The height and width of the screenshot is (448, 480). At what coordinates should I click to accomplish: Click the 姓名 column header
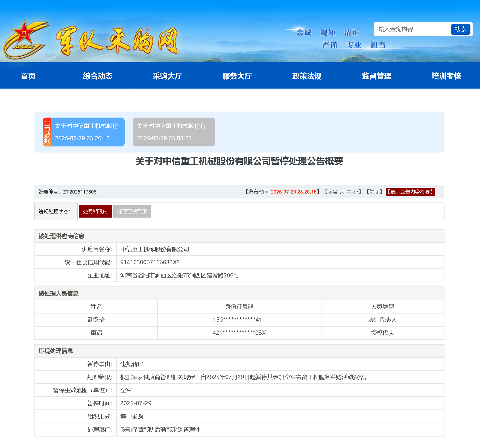click(x=96, y=306)
